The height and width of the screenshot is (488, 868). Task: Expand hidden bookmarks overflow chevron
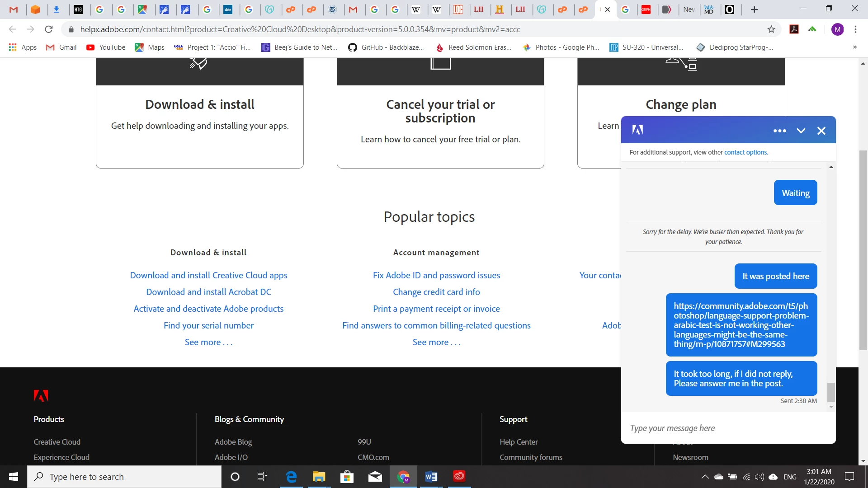point(854,47)
